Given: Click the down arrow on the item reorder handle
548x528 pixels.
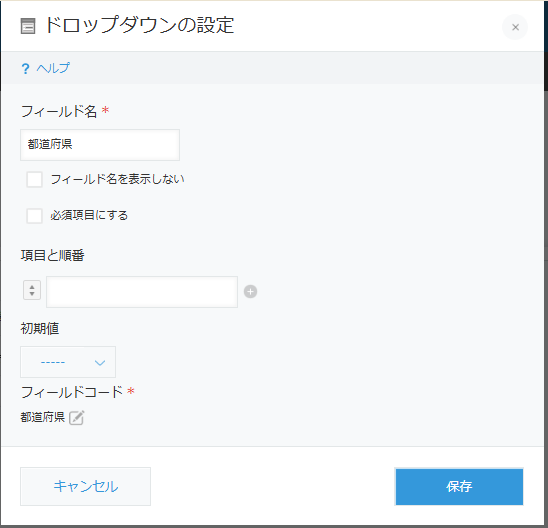Looking at the screenshot, I should pyautogui.click(x=32, y=294).
